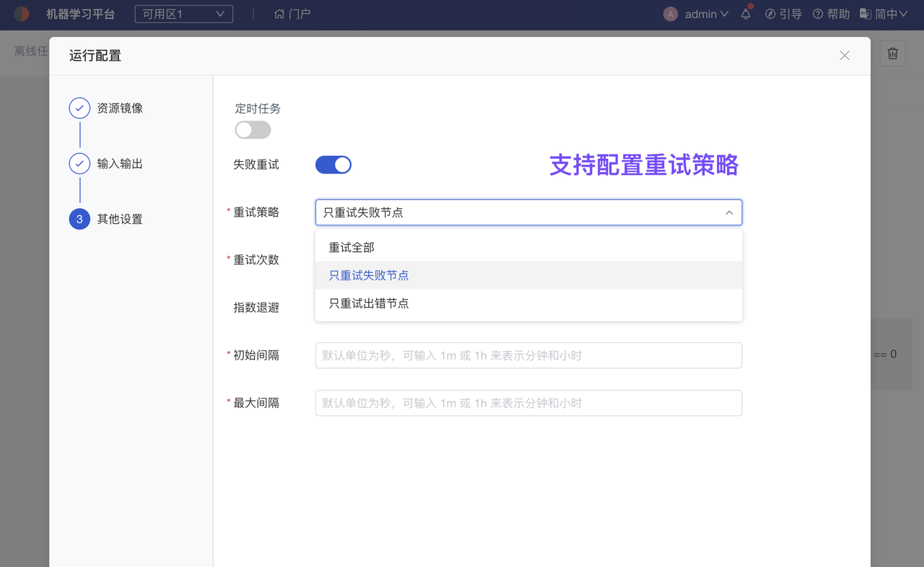Choose 只重试失败节点 option

pos(528,275)
